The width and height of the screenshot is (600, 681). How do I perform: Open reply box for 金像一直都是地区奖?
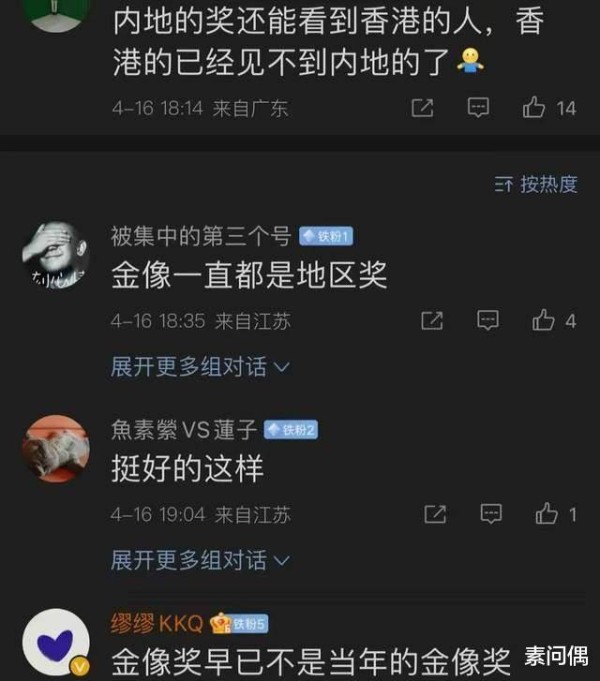(x=487, y=321)
